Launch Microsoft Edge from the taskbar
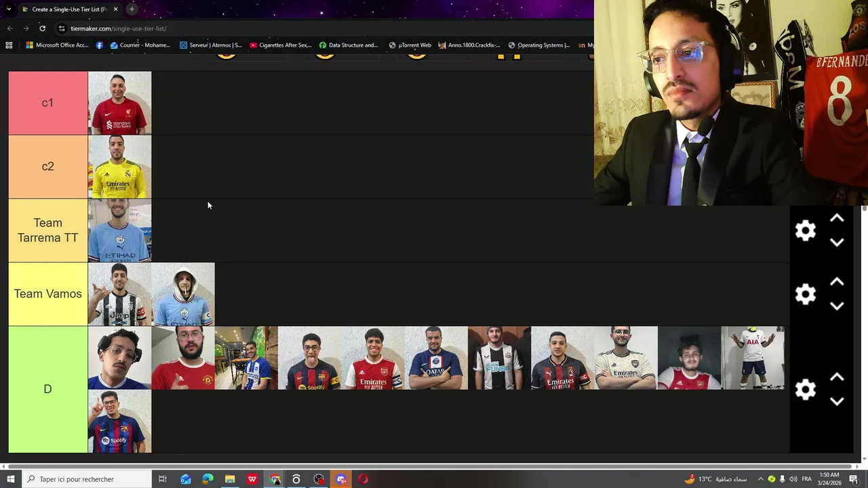 click(208, 479)
